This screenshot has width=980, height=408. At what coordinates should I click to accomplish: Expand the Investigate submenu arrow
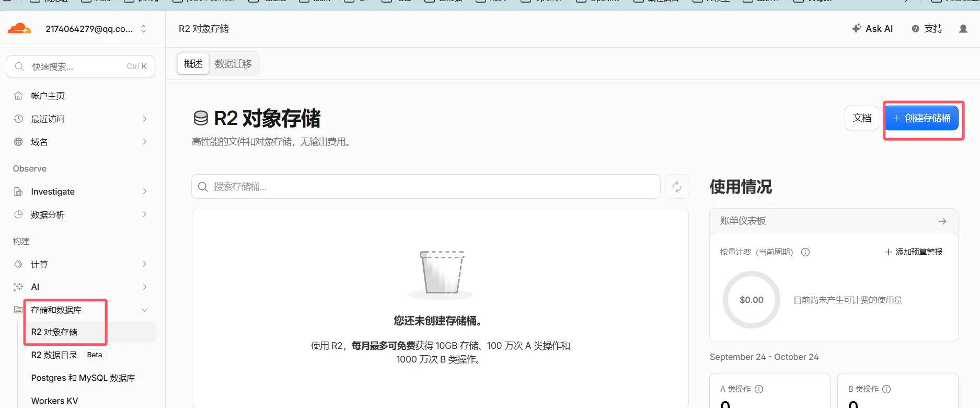145,191
